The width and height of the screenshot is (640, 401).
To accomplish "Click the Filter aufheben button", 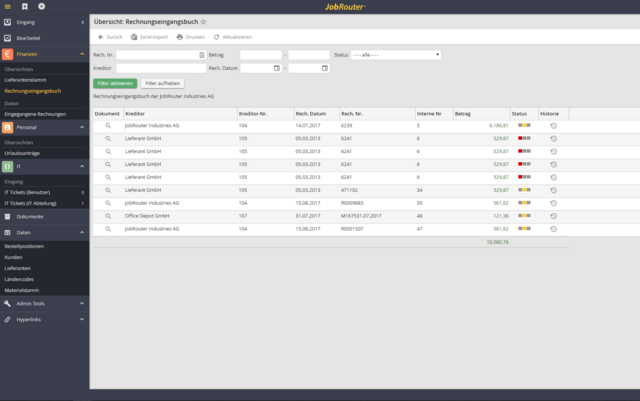I will (162, 83).
